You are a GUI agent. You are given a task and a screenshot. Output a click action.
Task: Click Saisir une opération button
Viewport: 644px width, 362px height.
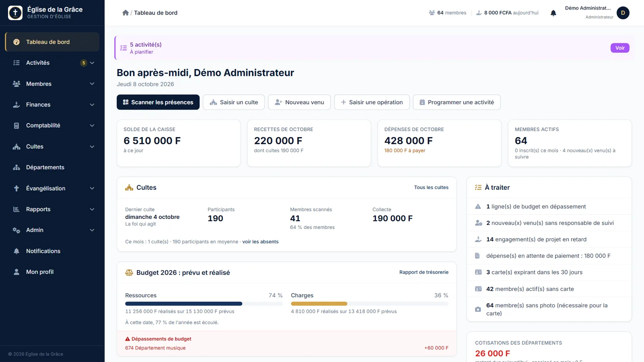click(372, 102)
